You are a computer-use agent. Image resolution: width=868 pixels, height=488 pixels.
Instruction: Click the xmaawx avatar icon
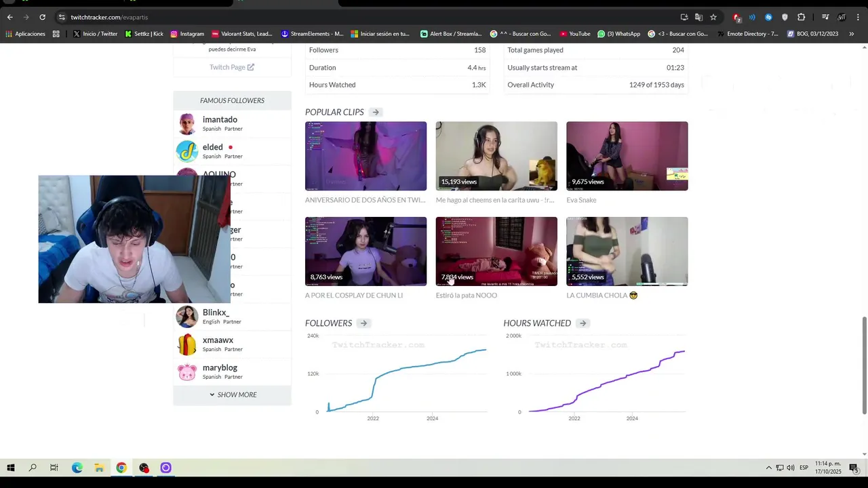187,344
